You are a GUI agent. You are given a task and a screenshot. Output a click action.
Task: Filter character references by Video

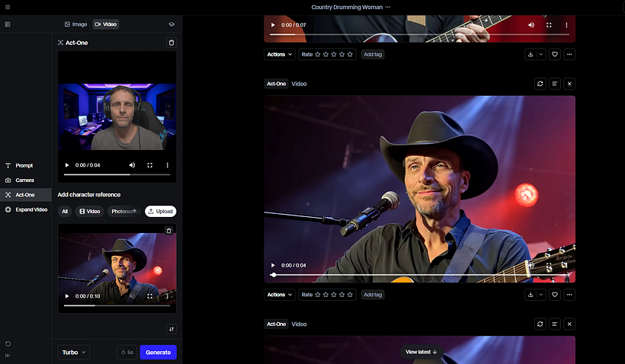click(89, 211)
